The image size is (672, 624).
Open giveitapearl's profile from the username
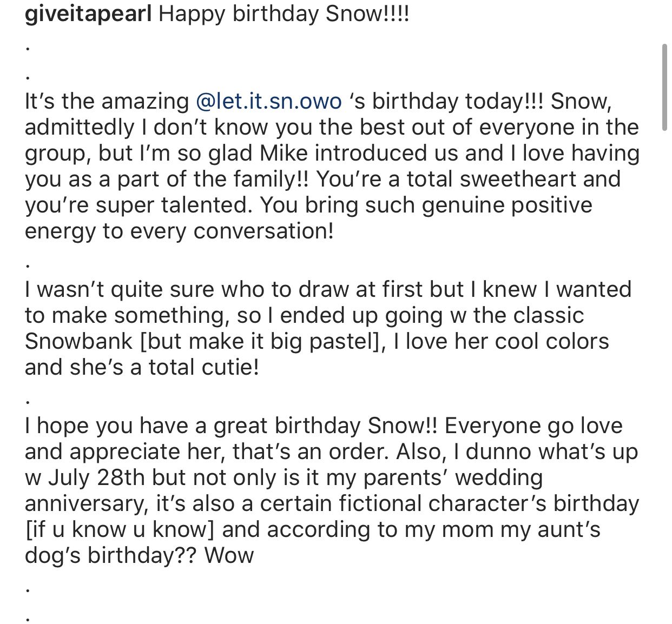(88, 14)
